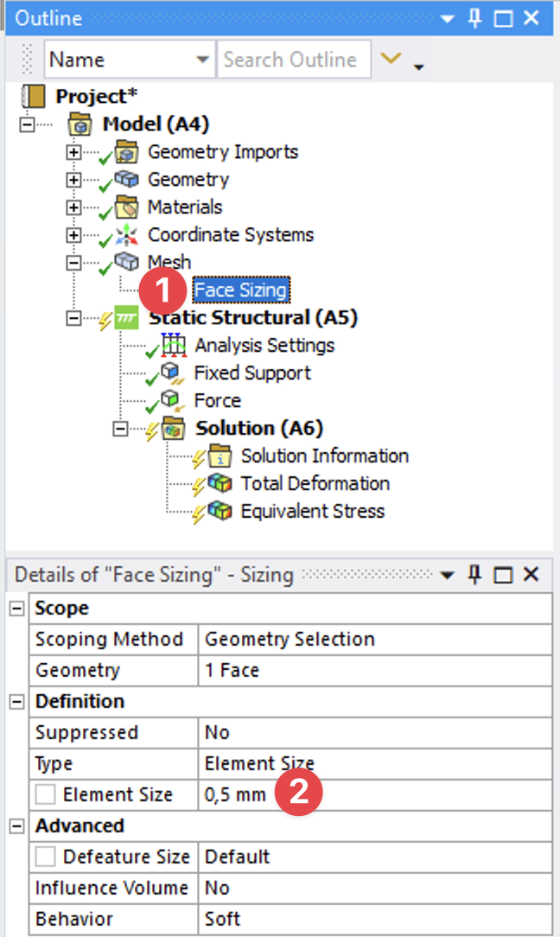This screenshot has width=560, height=937.
Task: Select Face Sizing in the tree
Action: [x=240, y=290]
